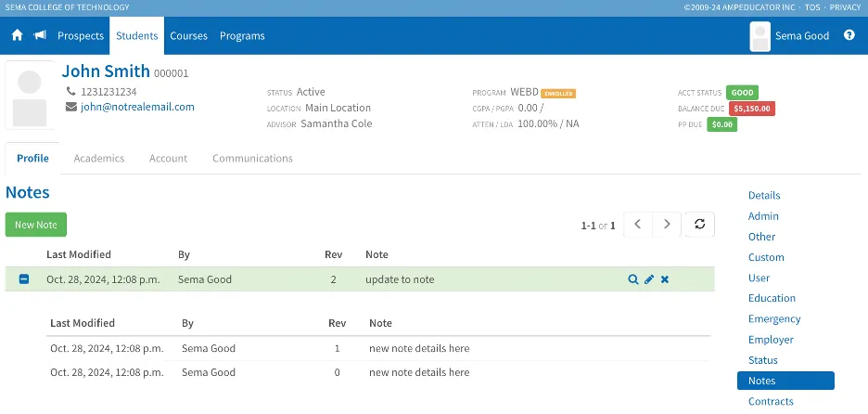
Task: Open Status in the side menu
Action: pos(763,360)
